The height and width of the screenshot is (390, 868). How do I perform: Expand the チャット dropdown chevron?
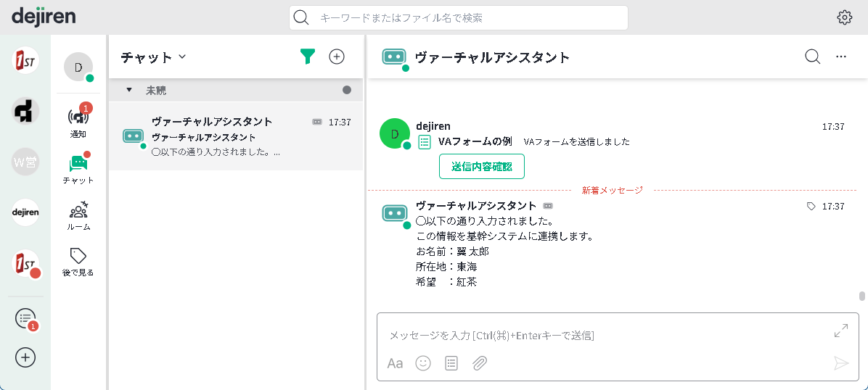coord(182,57)
